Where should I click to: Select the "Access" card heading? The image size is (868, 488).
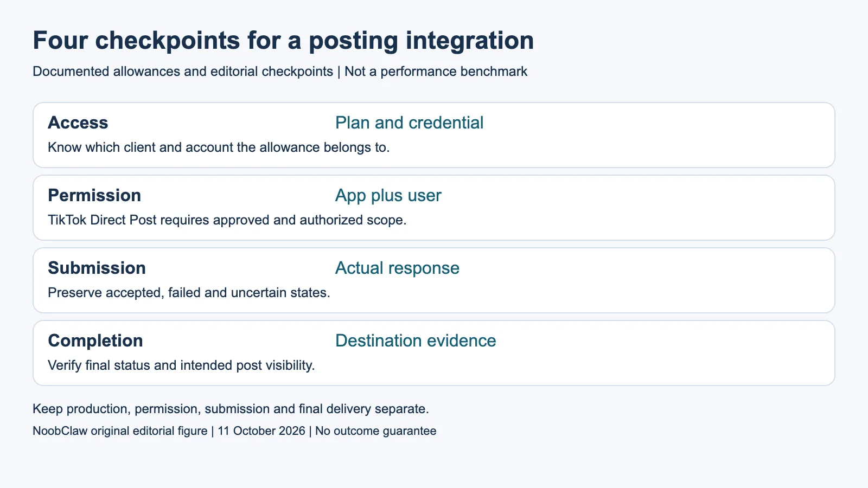click(x=78, y=123)
